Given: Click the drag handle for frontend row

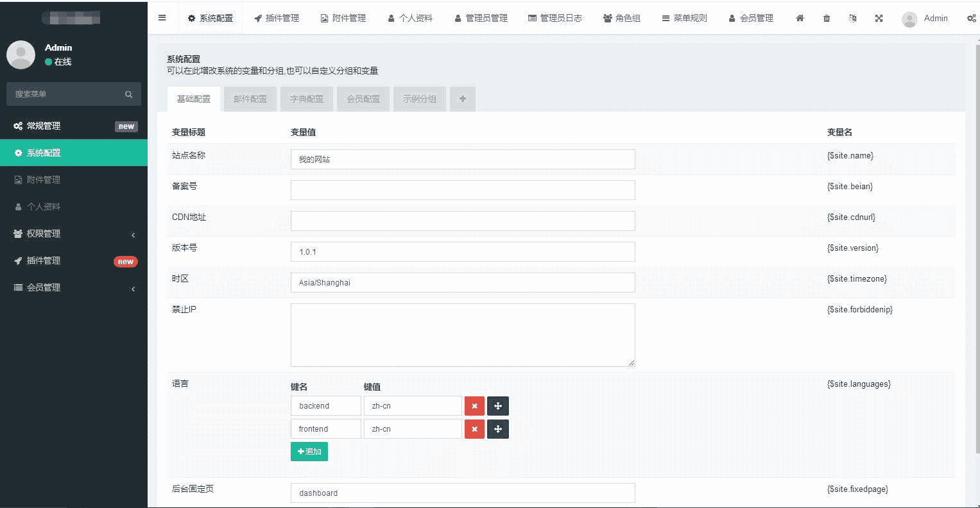Looking at the screenshot, I should click(x=498, y=429).
